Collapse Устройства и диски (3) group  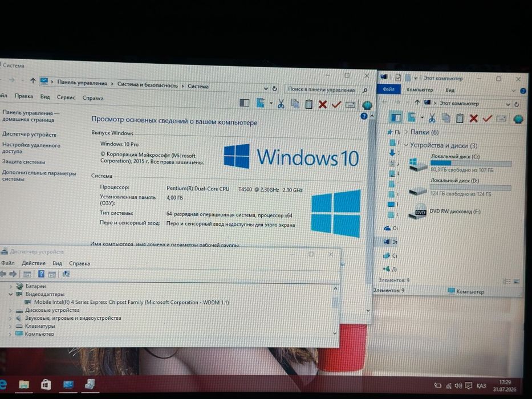[x=406, y=145]
